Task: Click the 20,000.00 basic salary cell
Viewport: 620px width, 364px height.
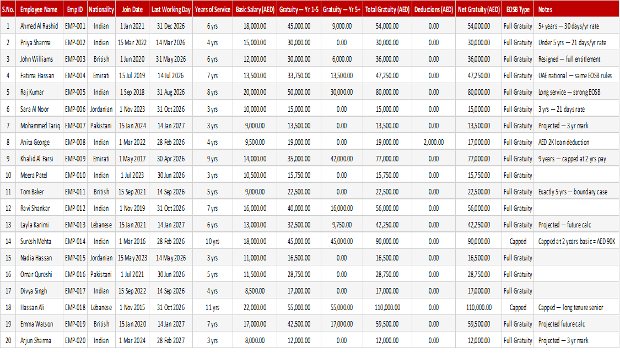Action: pyautogui.click(x=255, y=93)
